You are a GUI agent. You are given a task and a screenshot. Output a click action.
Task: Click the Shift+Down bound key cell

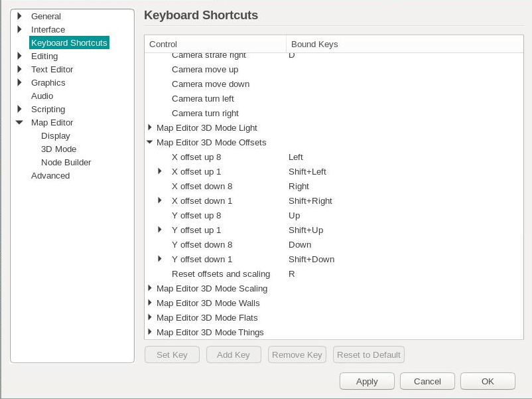312,259
